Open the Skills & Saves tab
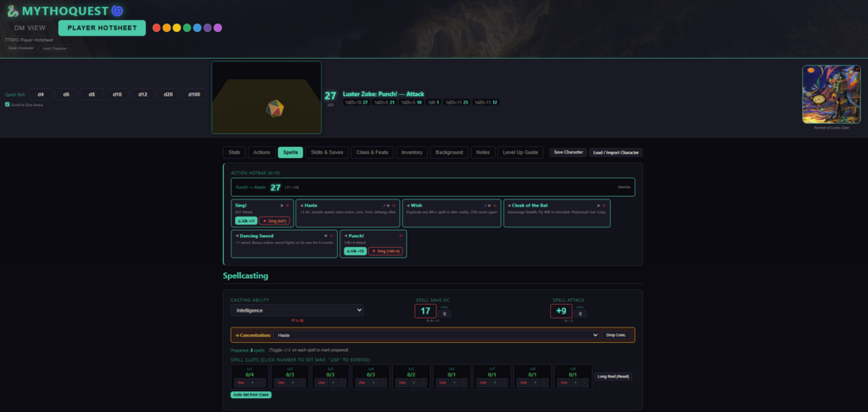Screen dimensions: 868x412 [x=326, y=152]
